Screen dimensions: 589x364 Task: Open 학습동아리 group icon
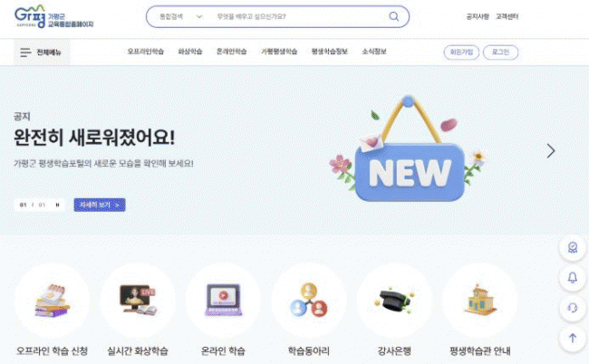point(309,301)
